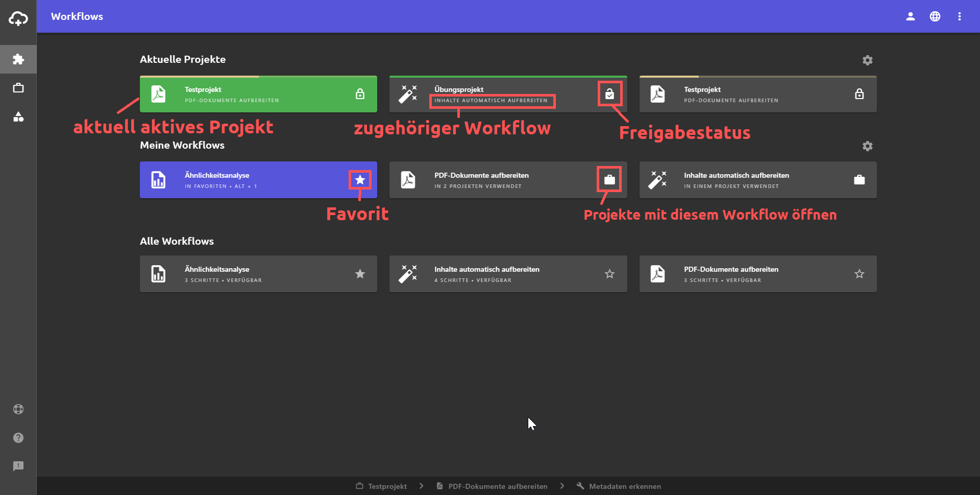
Task: Open projects briefcase on Inhalte automatisch aufbereiten workflow
Action: (860, 180)
